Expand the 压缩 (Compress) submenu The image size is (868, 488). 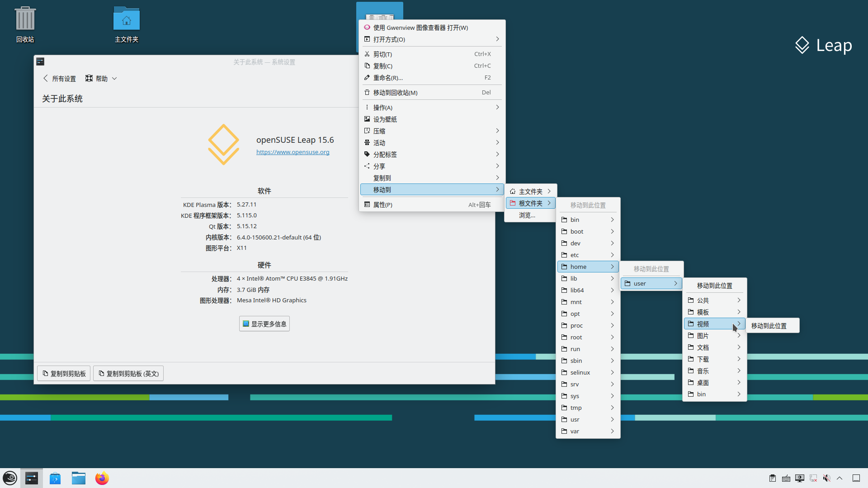pos(432,131)
